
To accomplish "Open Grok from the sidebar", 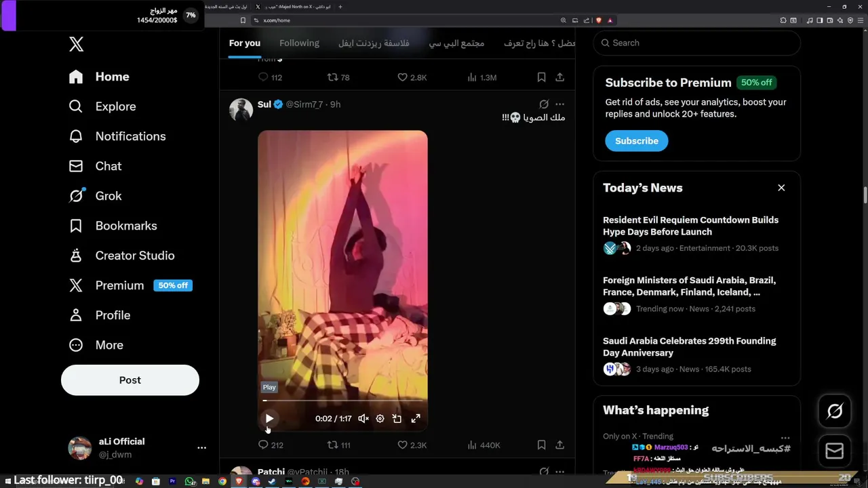I will coord(95,196).
